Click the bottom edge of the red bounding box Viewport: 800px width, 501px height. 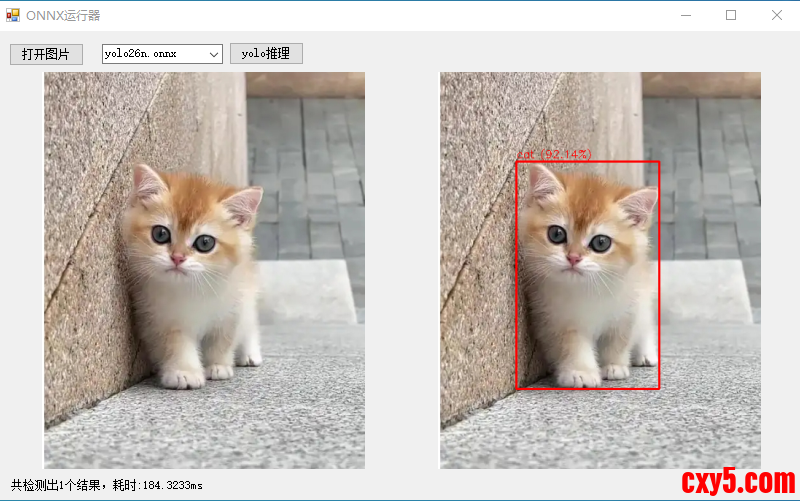pyautogui.click(x=588, y=388)
